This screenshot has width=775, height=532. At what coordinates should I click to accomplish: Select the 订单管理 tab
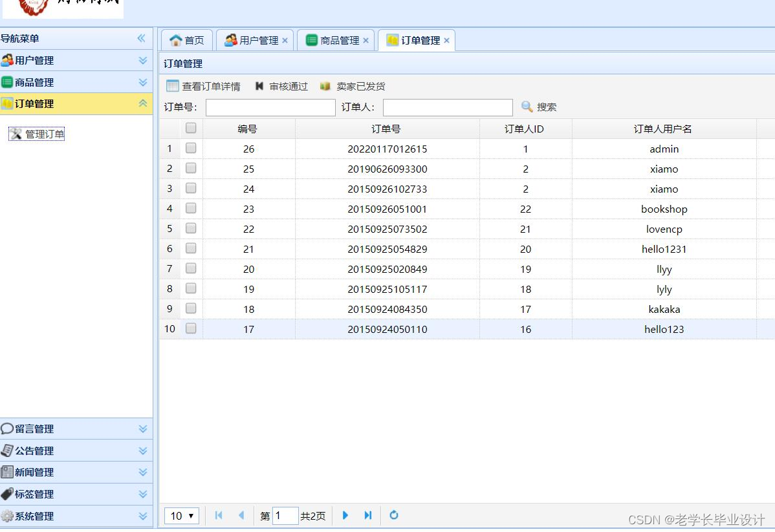point(417,40)
